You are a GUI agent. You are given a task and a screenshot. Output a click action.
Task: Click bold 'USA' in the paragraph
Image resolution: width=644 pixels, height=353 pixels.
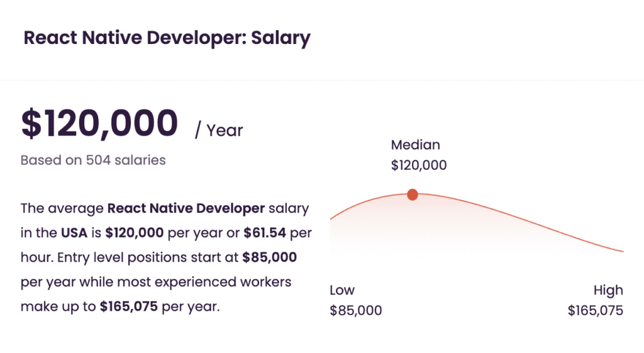[74, 233]
